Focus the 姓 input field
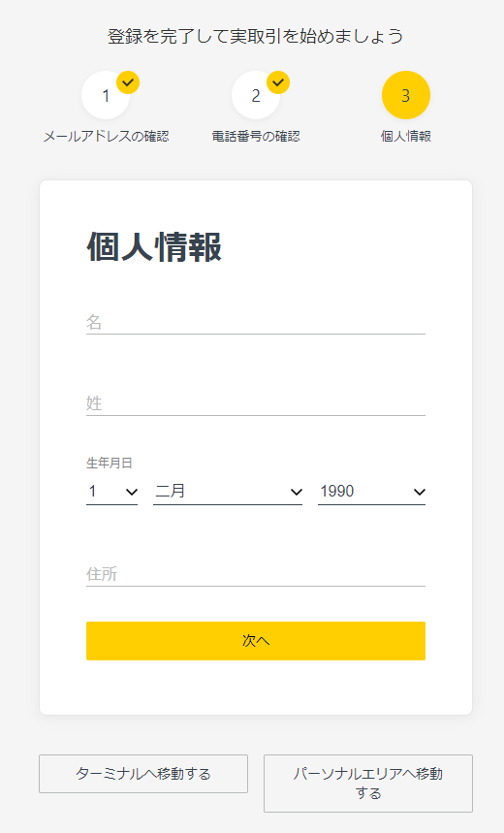The width and height of the screenshot is (504, 833). [x=256, y=403]
